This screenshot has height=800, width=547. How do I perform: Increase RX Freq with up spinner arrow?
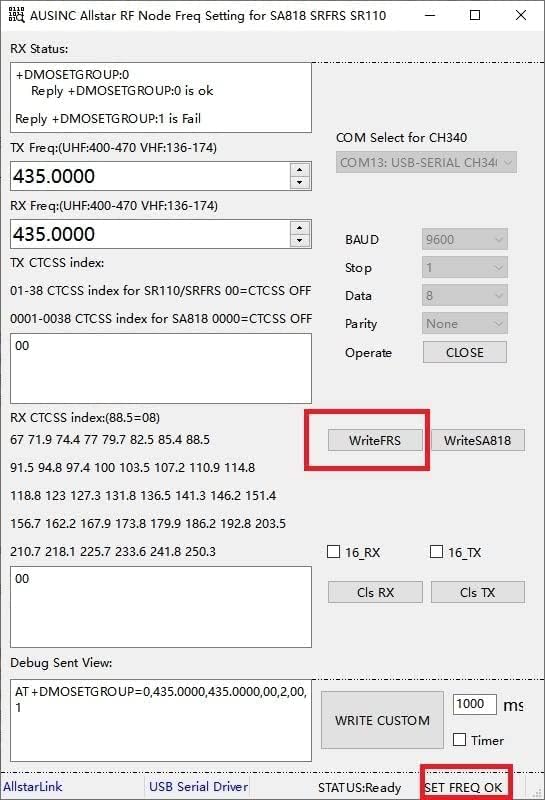300,228
